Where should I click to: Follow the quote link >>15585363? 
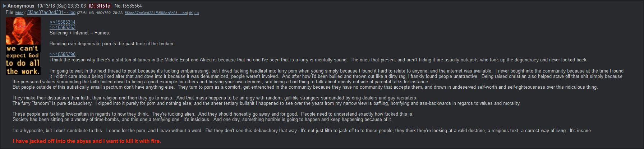63,28
